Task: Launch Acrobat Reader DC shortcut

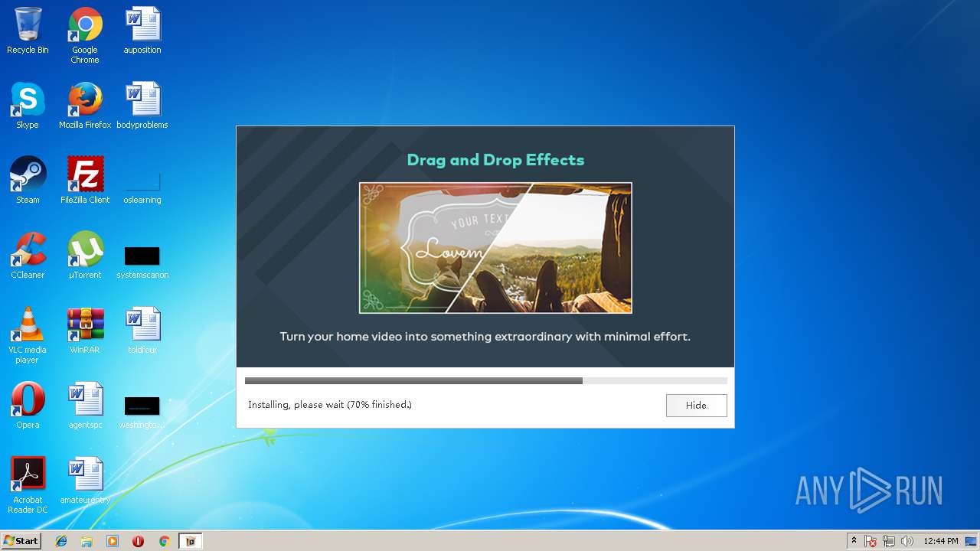Action: tap(28, 486)
